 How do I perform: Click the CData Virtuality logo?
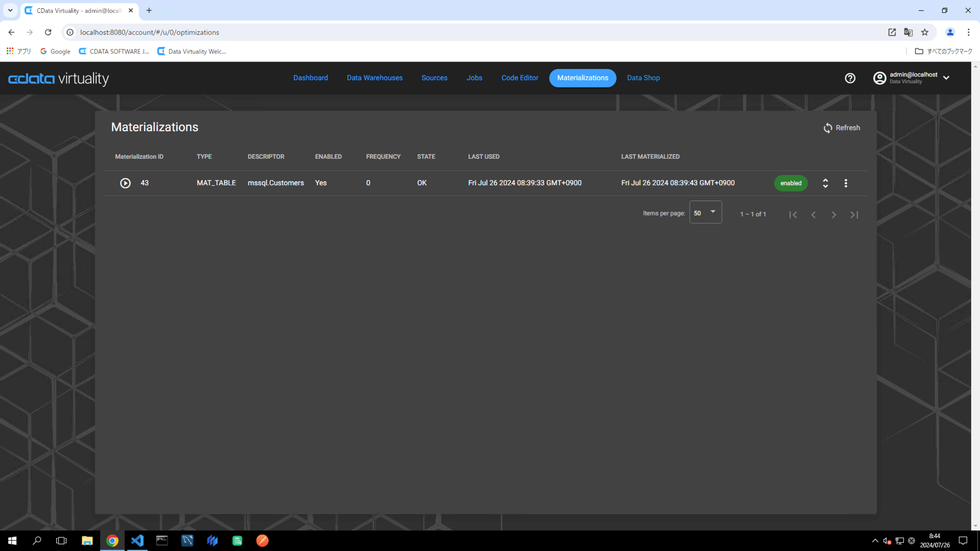click(59, 79)
